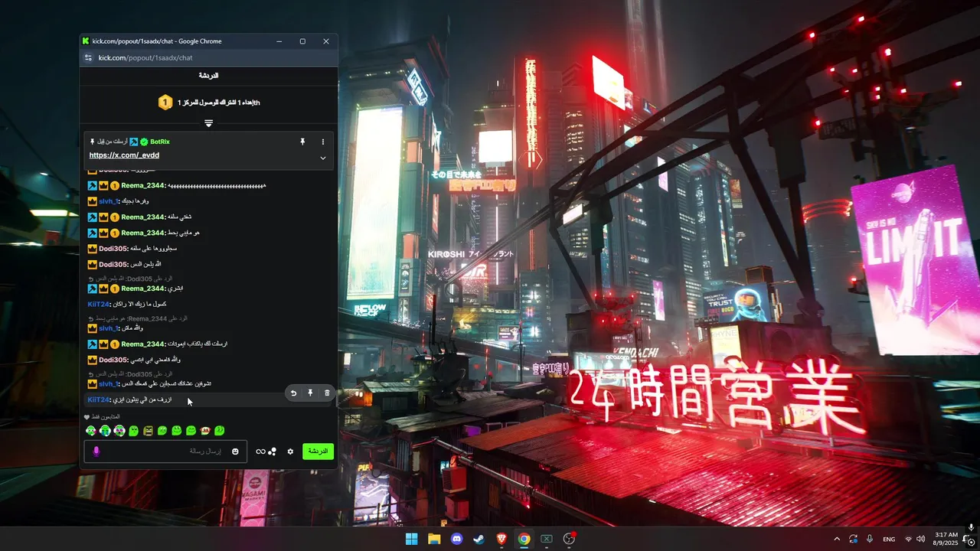Click Dodi305 username in 'سجلووها على سلفه' message

[113, 249]
